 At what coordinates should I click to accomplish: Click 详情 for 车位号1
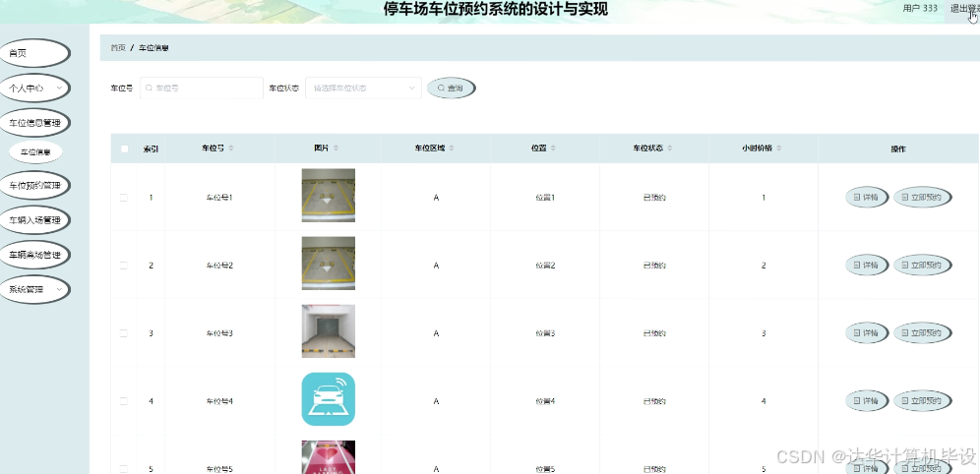[x=867, y=198]
